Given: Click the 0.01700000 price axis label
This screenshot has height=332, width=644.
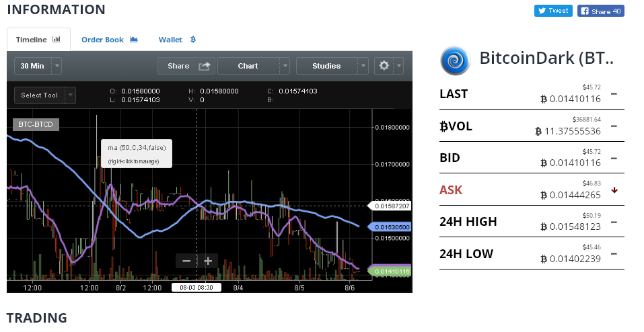Looking at the screenshot, I should pyautogui.click(x=392, y=164).
